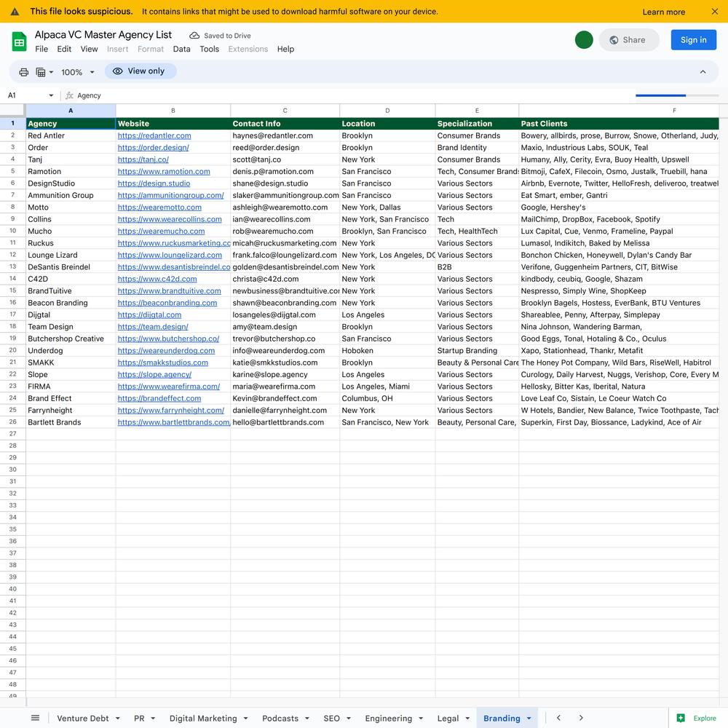This screenshot has width=728, height=728.
Task: Open the Tools menu
Action: (210, 49)
